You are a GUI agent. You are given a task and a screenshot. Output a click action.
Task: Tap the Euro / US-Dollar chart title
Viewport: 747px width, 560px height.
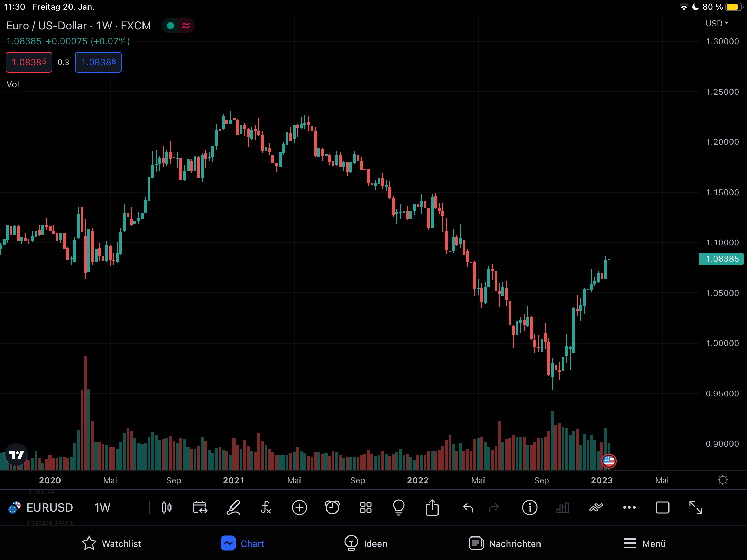point(79,26)
